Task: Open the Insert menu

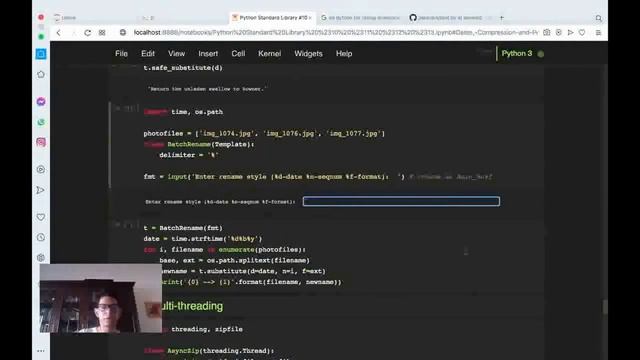Action: (208, 53)
